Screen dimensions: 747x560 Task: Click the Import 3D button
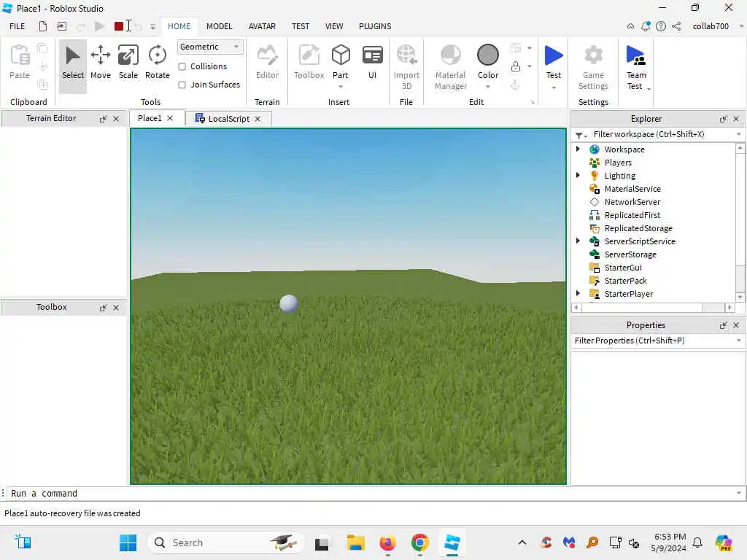point(406,66)
